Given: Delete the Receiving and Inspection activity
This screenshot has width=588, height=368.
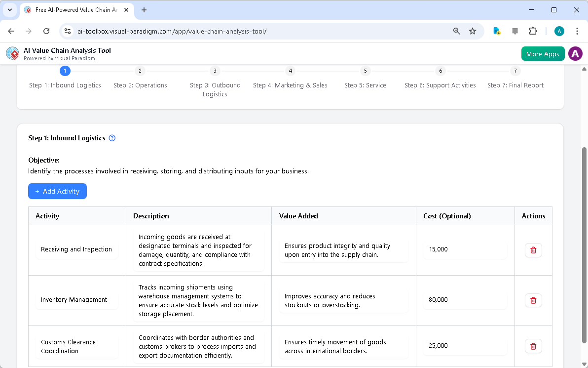Looking at the screenshot, I should tap(533, 250).
